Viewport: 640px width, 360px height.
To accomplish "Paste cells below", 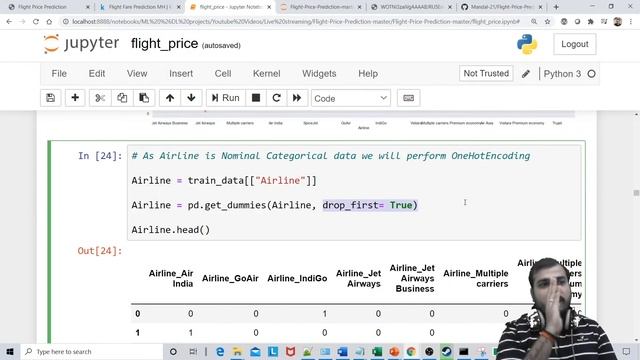I will [x=144, y=98].
